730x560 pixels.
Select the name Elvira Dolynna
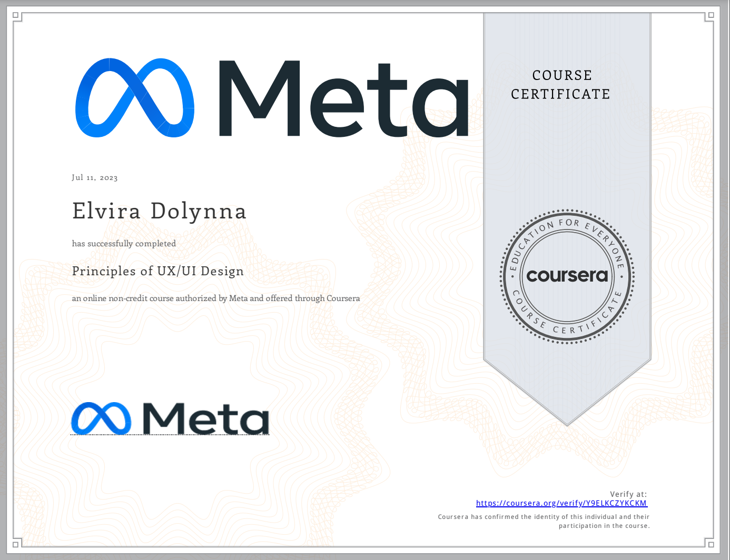159,212
